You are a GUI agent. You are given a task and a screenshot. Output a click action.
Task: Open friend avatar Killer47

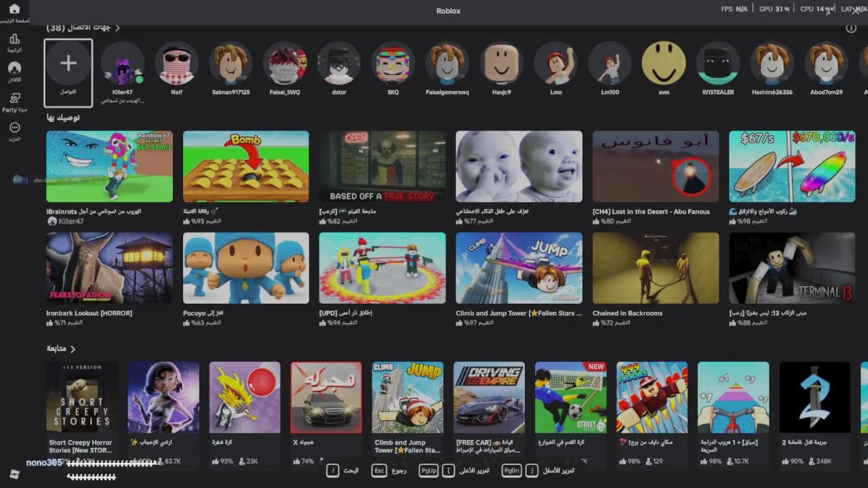coord(123,63)
